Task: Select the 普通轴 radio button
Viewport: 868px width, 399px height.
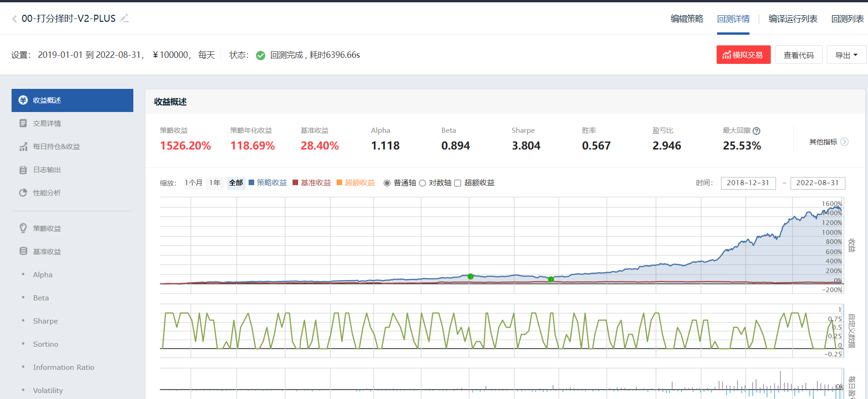Action: tap(387, 183)
